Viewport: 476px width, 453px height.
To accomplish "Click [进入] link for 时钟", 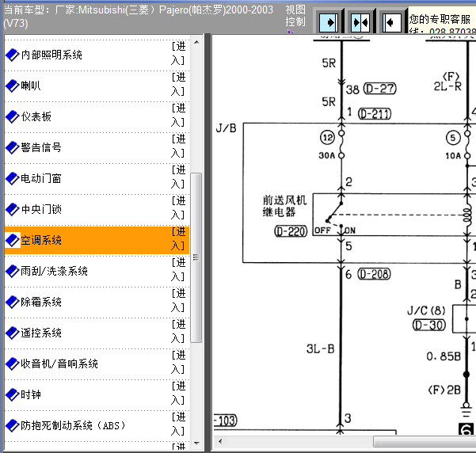I will pyautogui.click(x=178, y=393).
